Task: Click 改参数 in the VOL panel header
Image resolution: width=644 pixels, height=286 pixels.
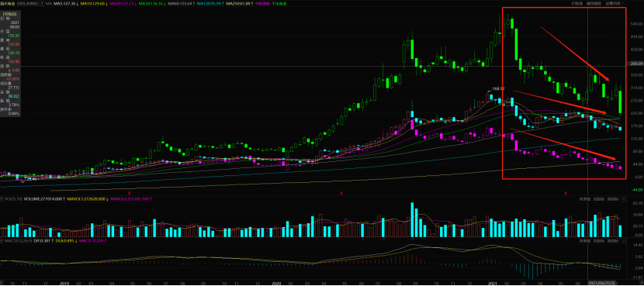Action: [585, 199]
